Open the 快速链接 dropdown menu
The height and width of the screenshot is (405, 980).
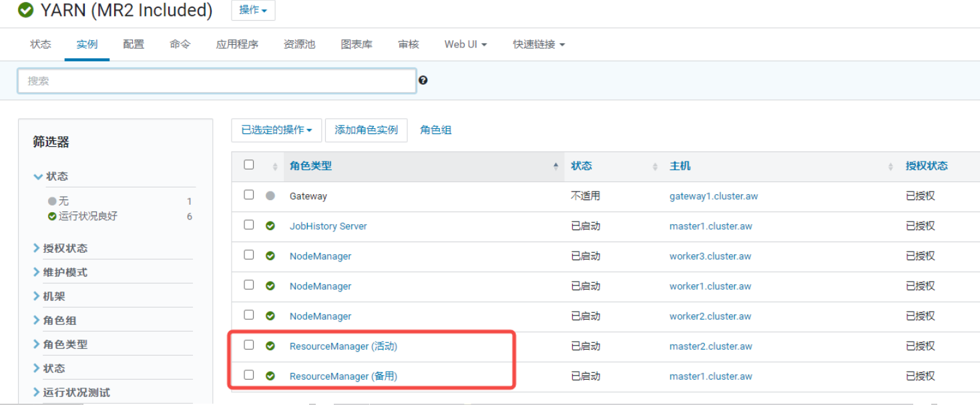(x=539, y=45)
